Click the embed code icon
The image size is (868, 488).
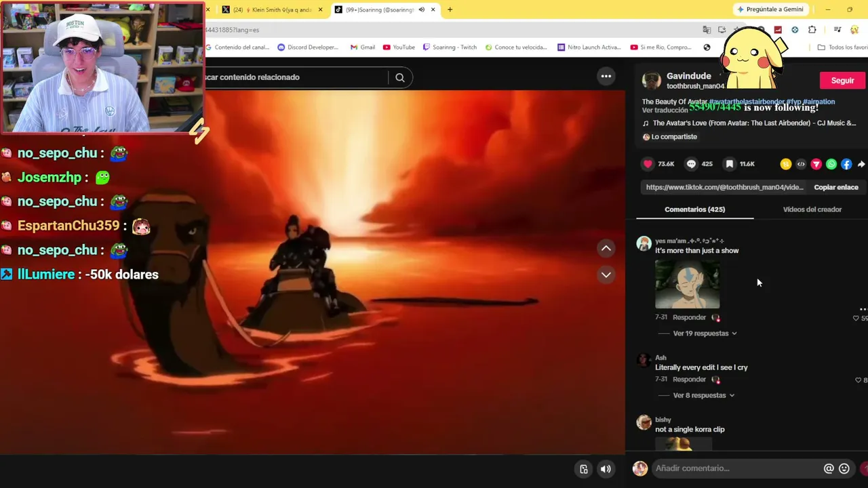(x=801, y=164)
